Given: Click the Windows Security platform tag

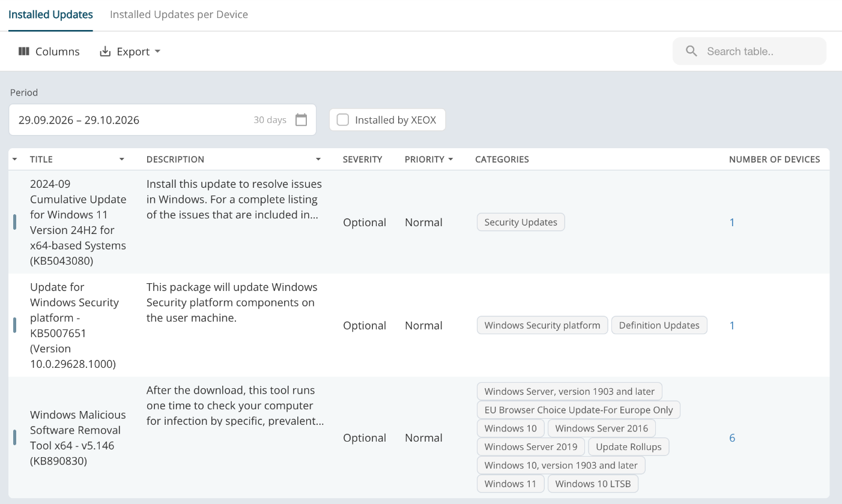Looking at the screenshot, I should 542,325.
